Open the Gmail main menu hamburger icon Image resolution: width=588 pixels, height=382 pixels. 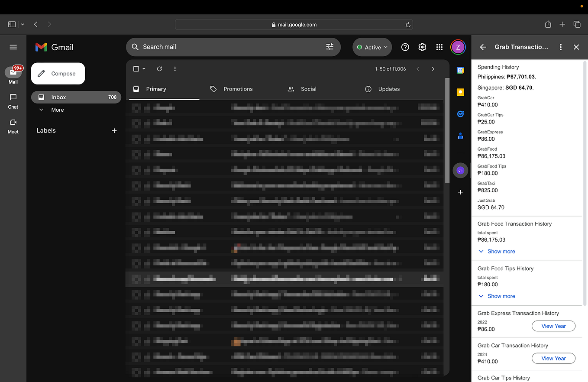[13, 47]
